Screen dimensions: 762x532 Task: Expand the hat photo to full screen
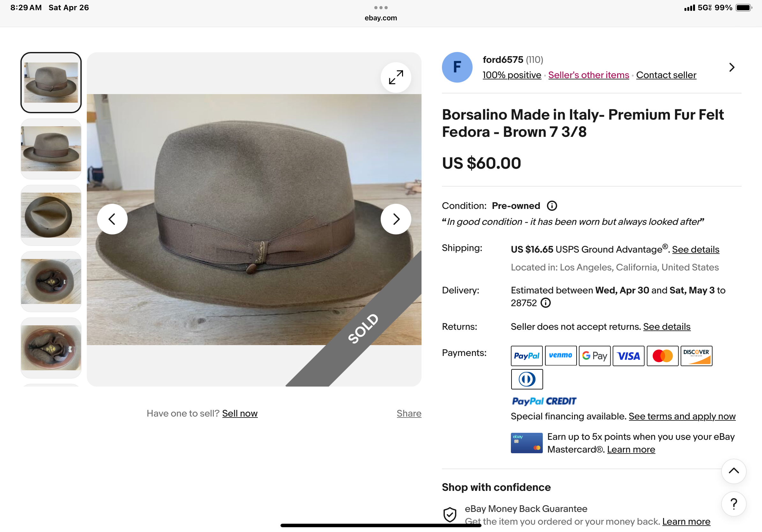pos(396,77)
